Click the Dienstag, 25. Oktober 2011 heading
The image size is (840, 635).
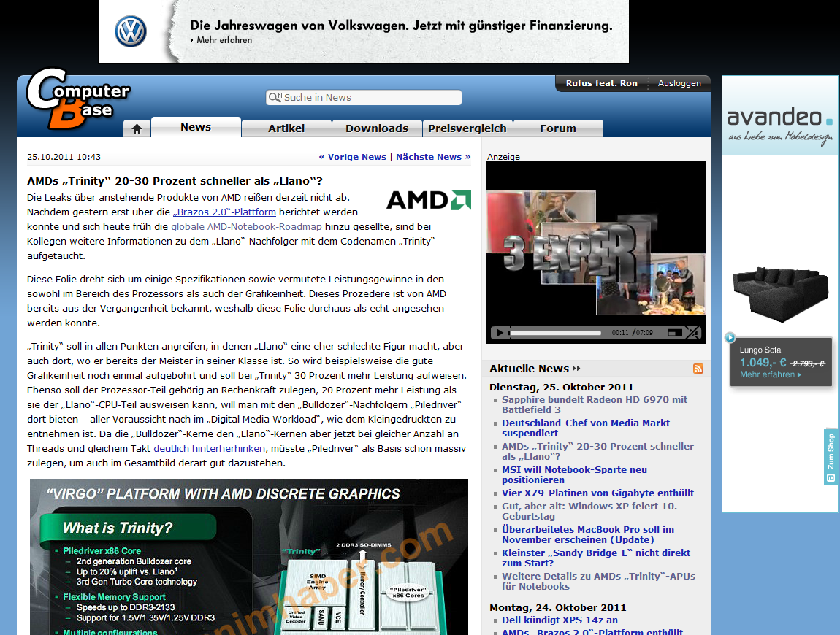point(562,387)
